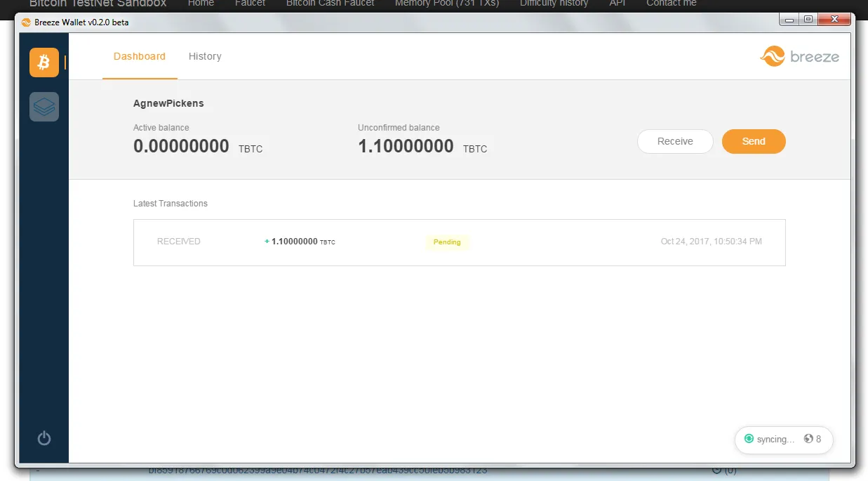Select the Stratis wallet sidebar icon
The image size is (868, 481).
[44, 107]
